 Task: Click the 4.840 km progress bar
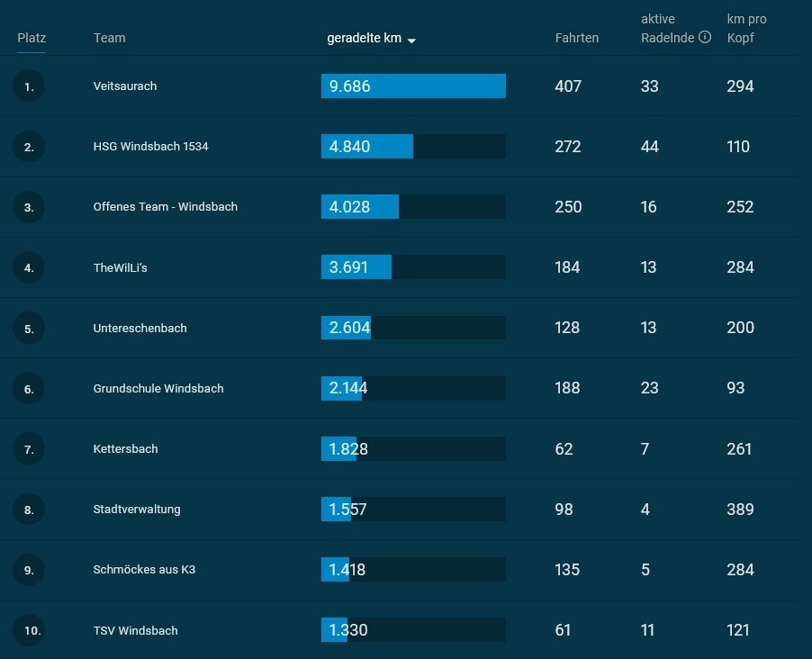(x=413, y=147)
